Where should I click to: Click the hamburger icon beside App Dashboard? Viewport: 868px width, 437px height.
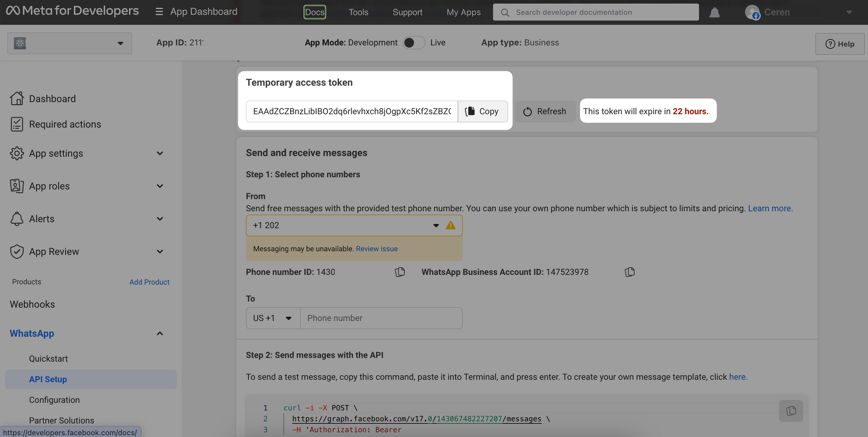tap(159, 12)
